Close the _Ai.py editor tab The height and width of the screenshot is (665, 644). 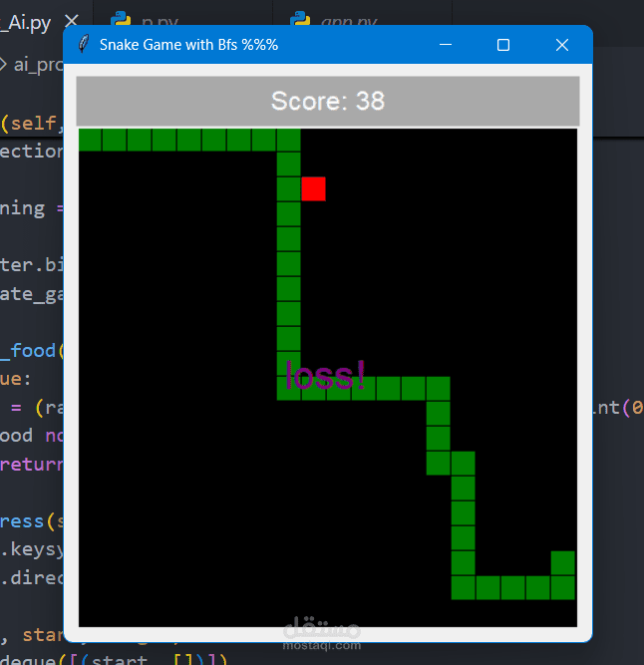coord(72,20)
